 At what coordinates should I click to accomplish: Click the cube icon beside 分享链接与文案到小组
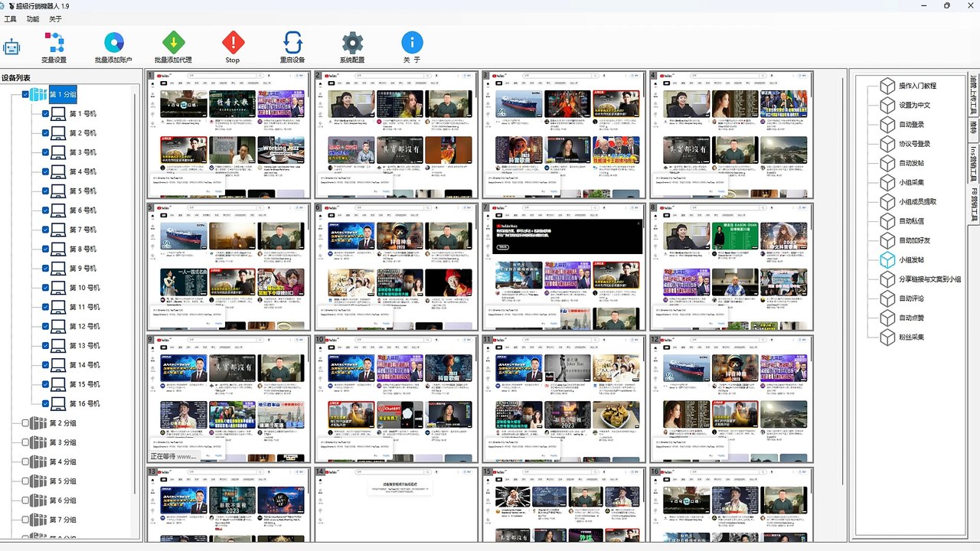(887, 279)
